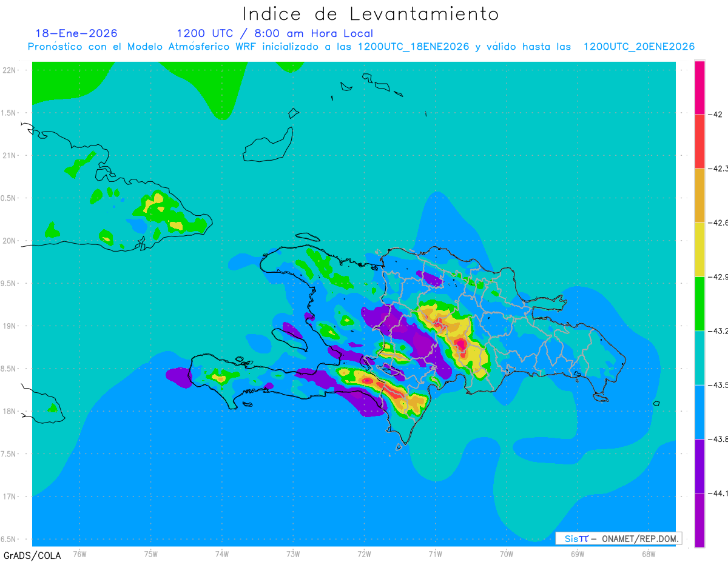Select the '-42.6' scale value
The width and height of the screenshot is (728, 562).
tap(718, 222)
